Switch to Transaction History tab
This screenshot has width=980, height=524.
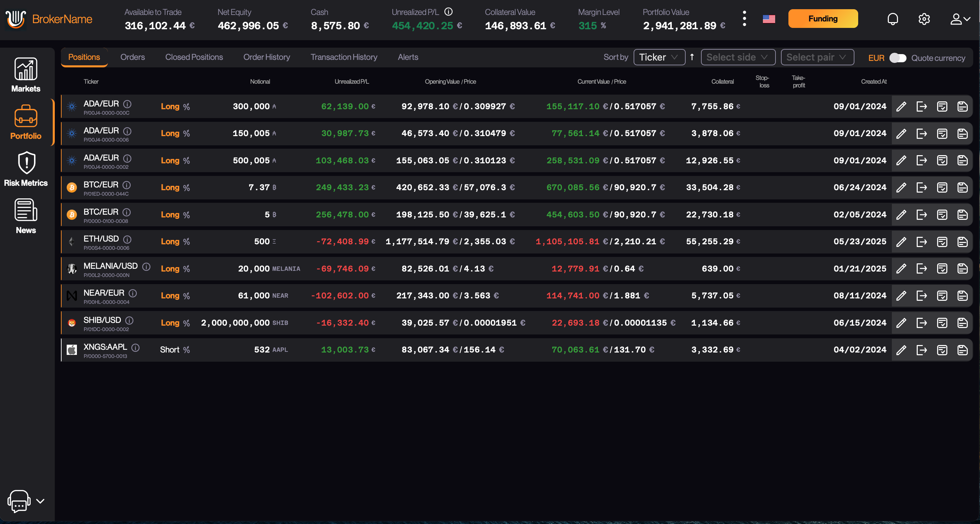[x=344, y=57]
